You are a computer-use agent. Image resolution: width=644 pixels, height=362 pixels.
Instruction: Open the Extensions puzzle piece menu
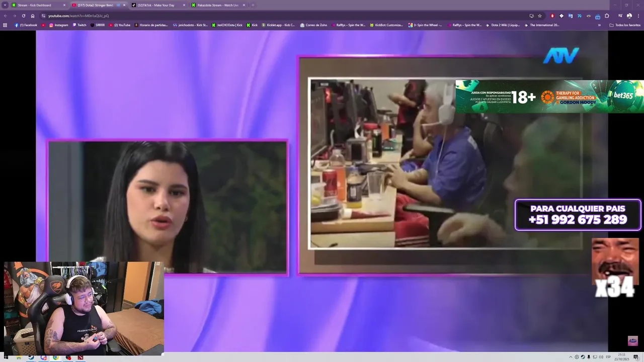tap(607, 16)
